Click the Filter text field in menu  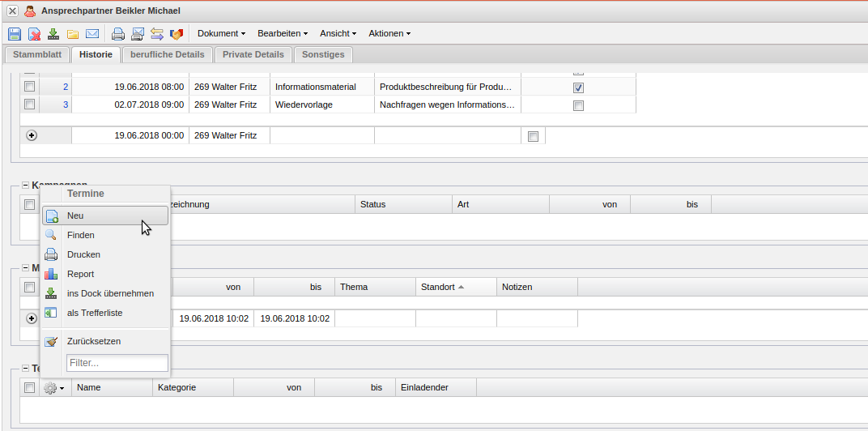click(117, 363)
